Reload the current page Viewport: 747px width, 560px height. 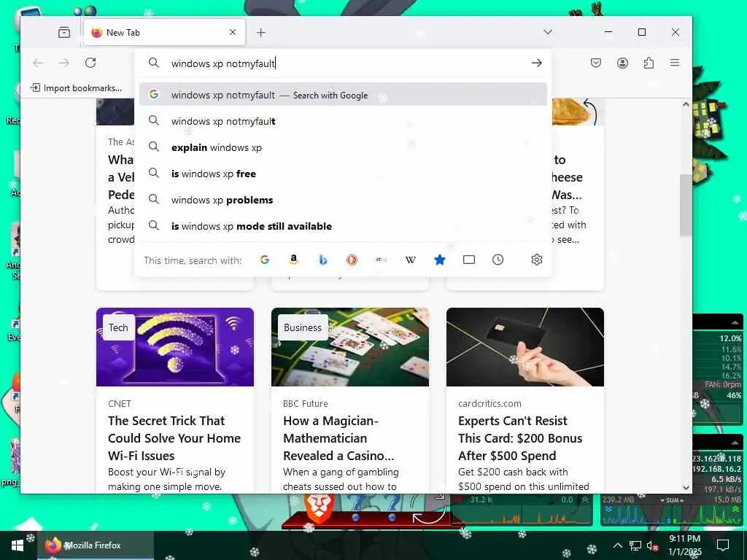click(90, 63)
